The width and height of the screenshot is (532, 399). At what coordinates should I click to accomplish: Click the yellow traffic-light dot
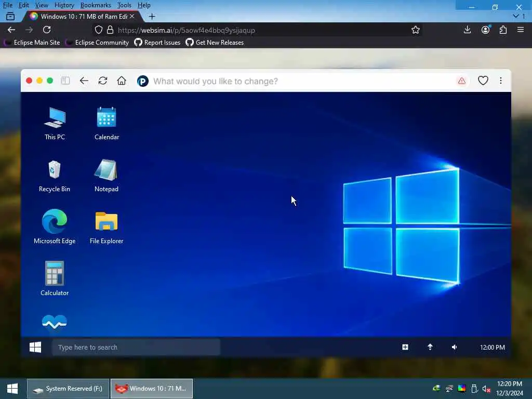point(39,81)
